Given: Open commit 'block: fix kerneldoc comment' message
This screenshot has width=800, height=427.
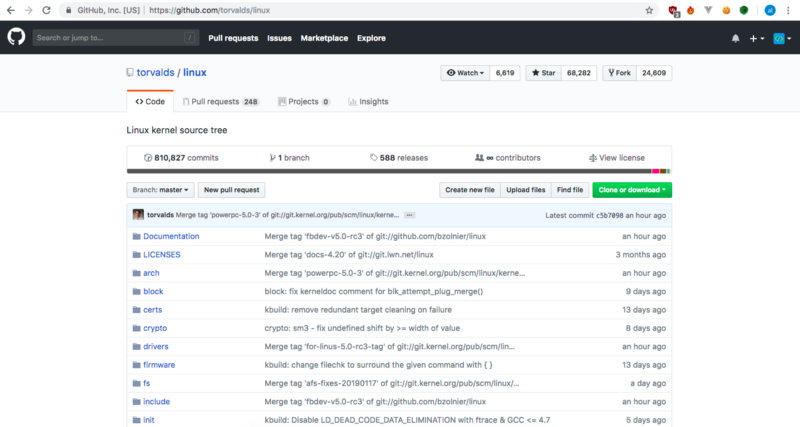Looking at the screenshot, I should pyautogui.click(x=373, y=291).
